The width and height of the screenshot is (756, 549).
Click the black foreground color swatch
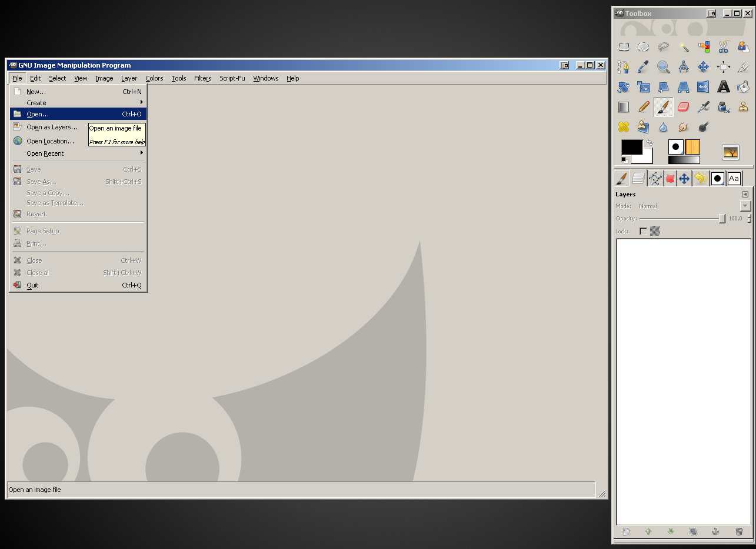point(631,147)
